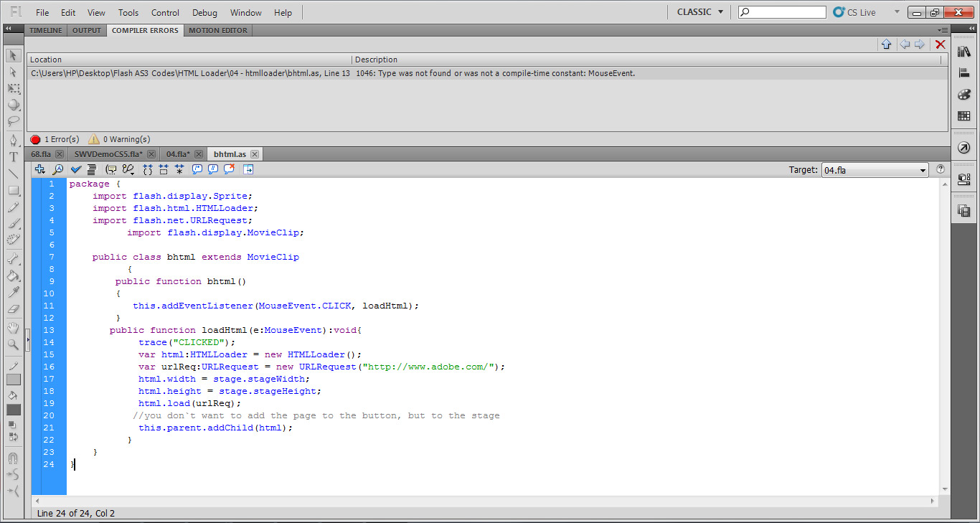Click the script editor Help question icon
This screenshot has width=980, height=523.
pos(941,169)
